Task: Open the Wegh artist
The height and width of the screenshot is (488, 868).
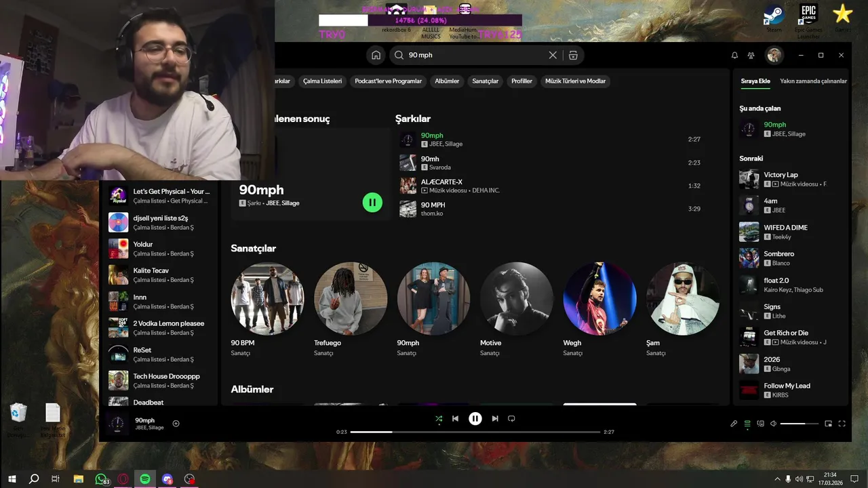Action: tap(599, 299)
